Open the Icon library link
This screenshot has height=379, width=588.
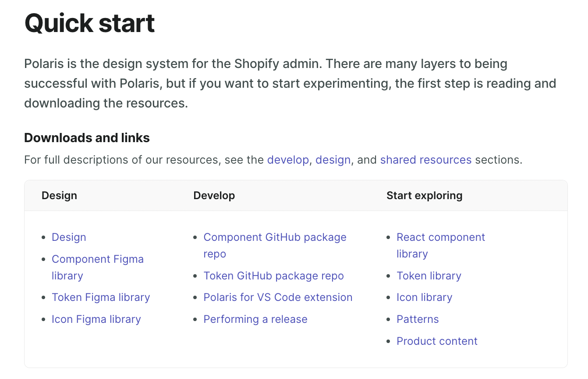pyautogui.click(x=424, y=297)
